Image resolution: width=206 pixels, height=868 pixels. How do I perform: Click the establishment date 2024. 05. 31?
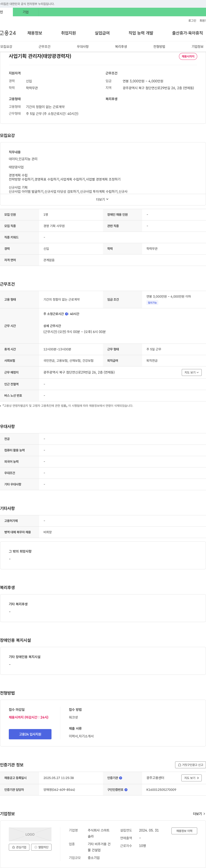coord(149,830)
